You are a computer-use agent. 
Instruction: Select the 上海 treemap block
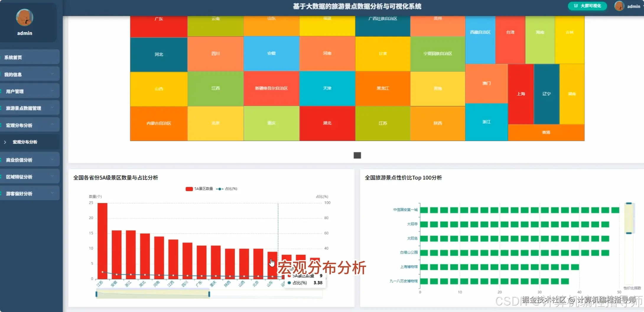pyautogui.click(x=521, y=94)
